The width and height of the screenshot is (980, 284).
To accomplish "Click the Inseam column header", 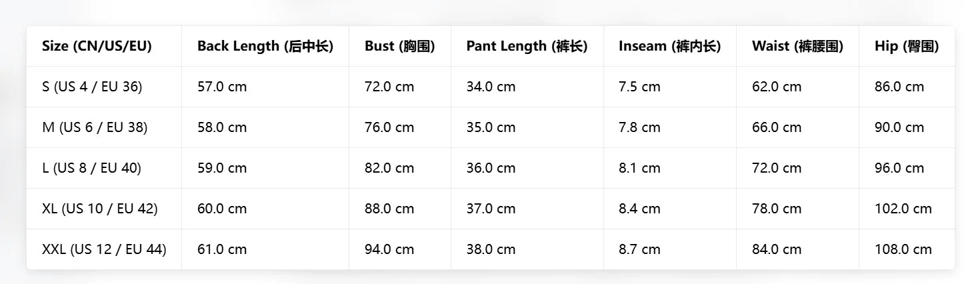I will click(669, 46).
